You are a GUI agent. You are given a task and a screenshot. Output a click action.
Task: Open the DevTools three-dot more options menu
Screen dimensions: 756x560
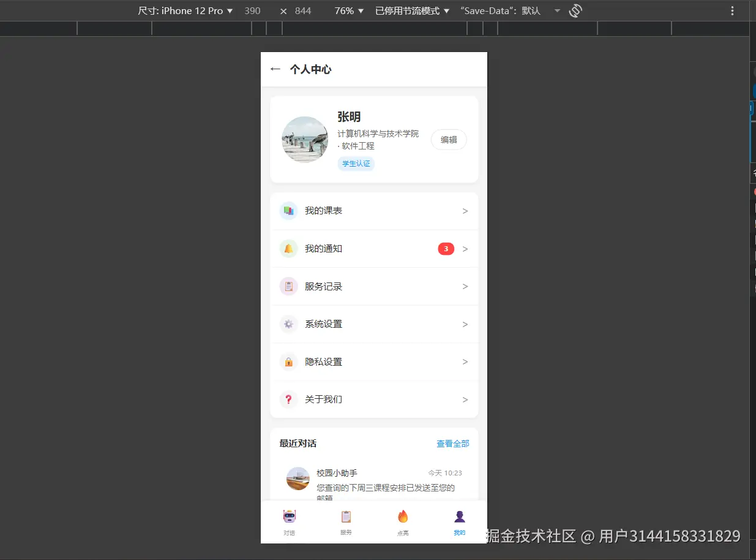732,10
